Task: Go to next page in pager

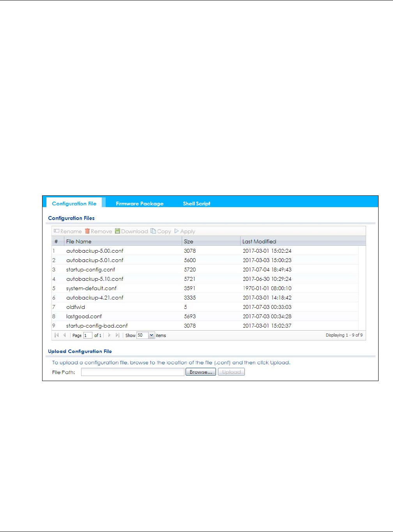Action: [109, 335]
